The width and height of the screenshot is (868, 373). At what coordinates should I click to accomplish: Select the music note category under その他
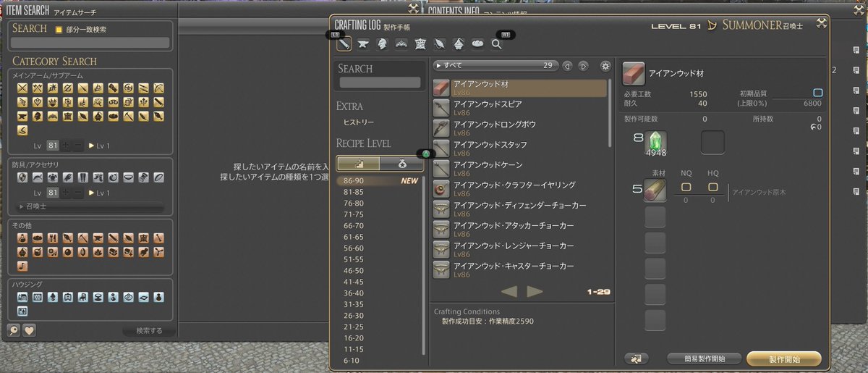[x=22, y=267]
